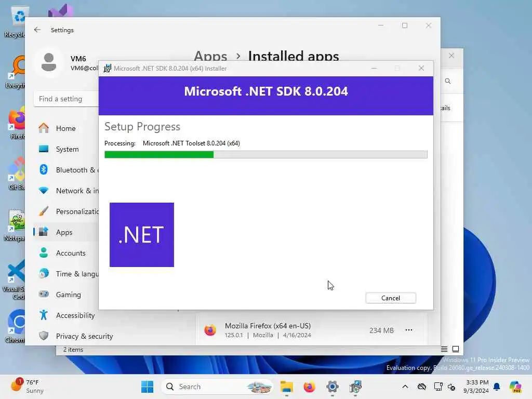Click the cloud sync tray icon
Screen dimensions: 532x399
[x=422, y=387]
